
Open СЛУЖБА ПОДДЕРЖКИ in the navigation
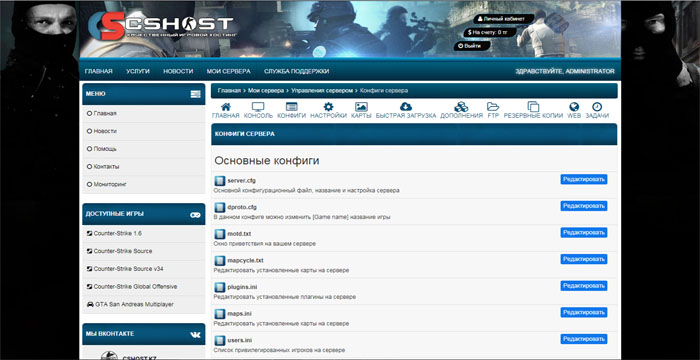point(296,71)
